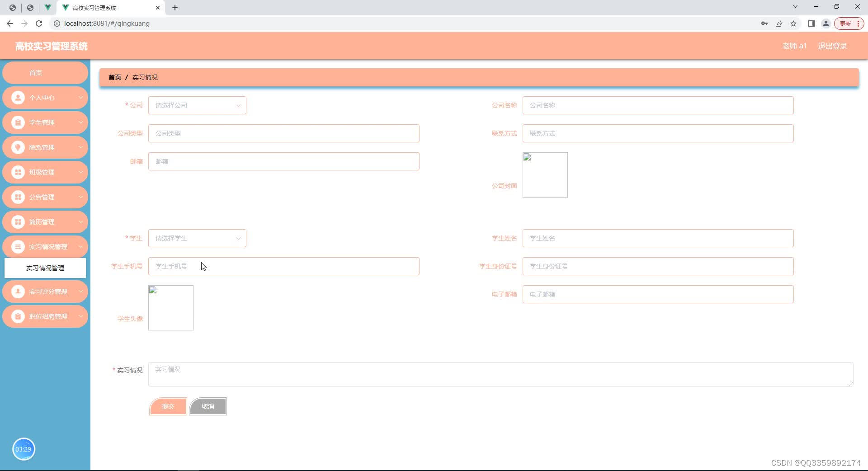Submit the form with 提交 button
Screen dimensions: 868x471
(x=168, y=406)
